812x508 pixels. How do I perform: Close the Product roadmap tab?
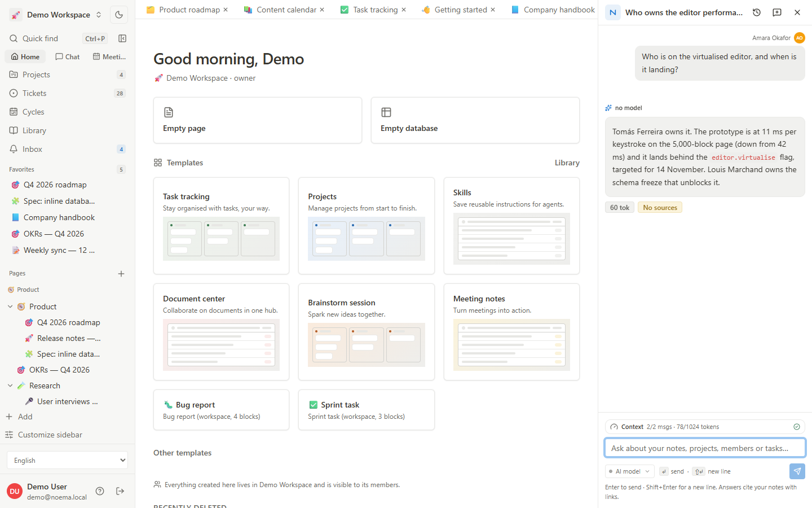[x=226, y=10]
